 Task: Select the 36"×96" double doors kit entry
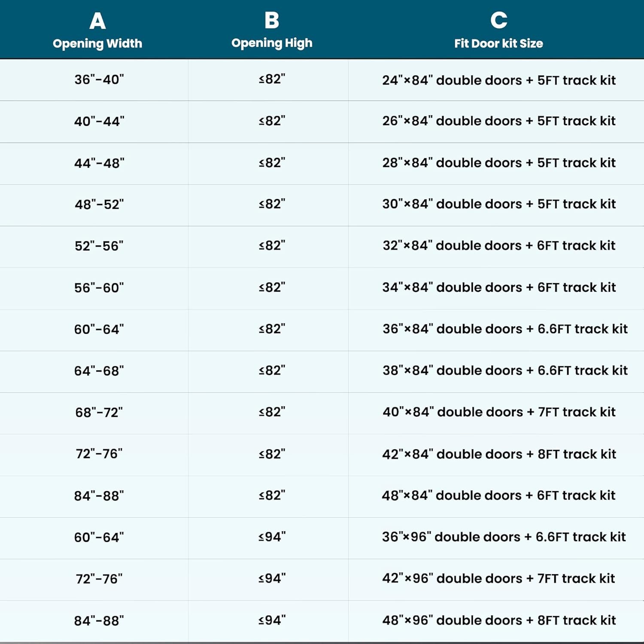coord(504,537)
